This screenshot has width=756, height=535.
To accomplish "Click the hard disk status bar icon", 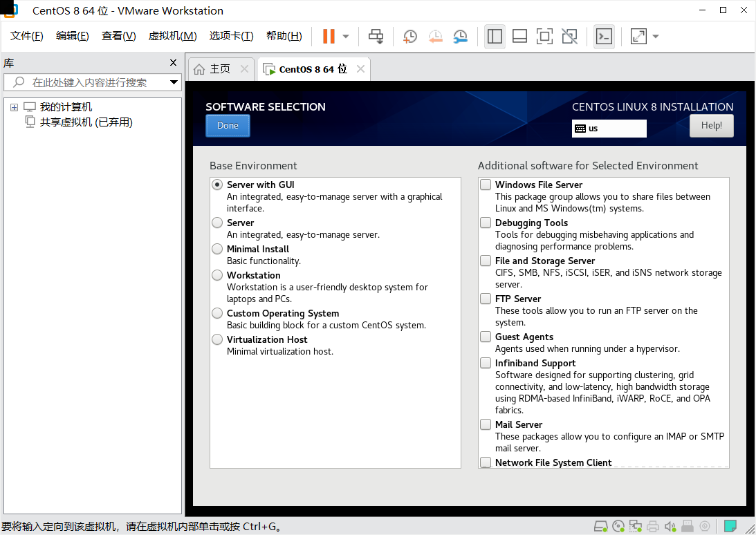I will point(601,526).
